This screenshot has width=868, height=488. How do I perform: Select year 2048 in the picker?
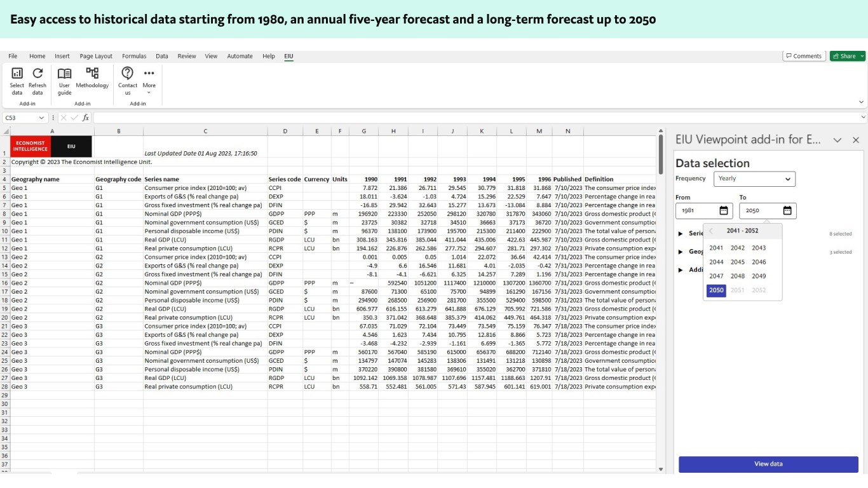tap(738, 276)
